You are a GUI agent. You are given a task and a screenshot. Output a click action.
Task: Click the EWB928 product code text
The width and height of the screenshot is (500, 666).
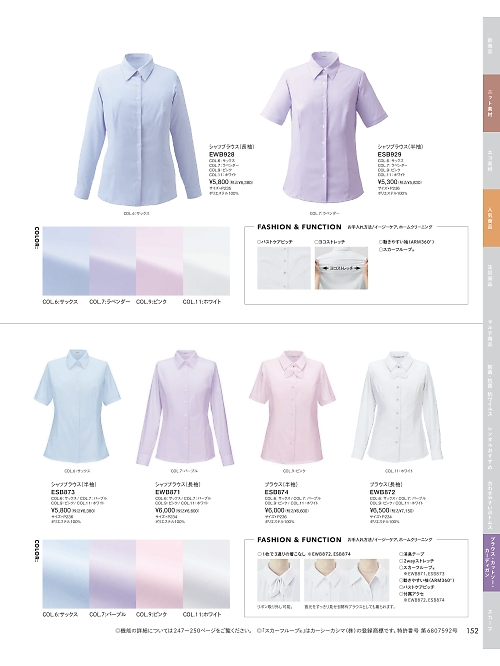(221, 155)
